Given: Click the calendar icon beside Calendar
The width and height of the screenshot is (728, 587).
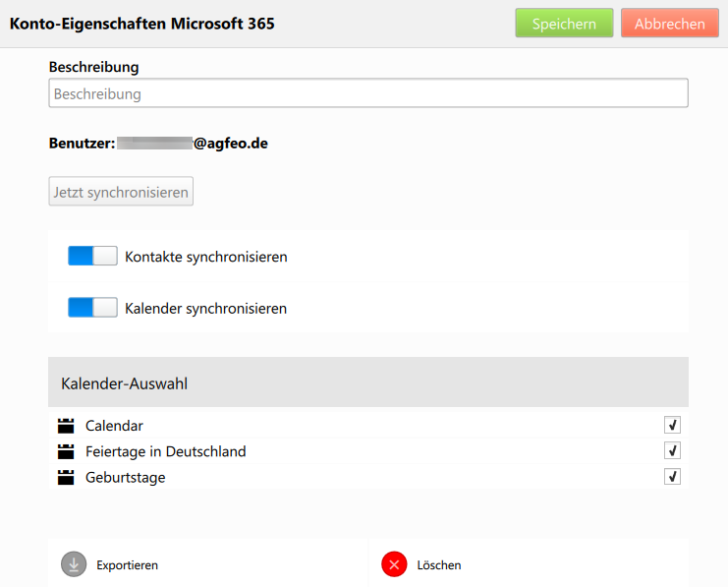Looking at the screenshot, I should (x=66, y=426).
